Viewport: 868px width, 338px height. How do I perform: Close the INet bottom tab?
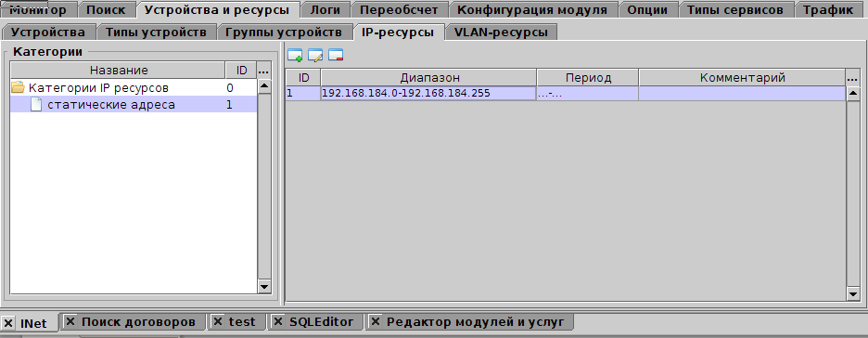click(x=8, y=323)
